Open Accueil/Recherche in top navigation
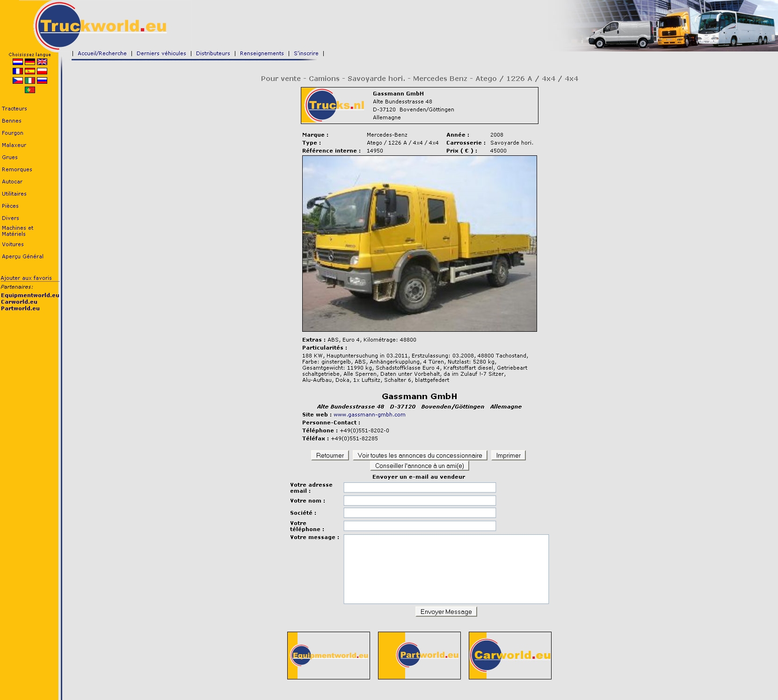This screenshot has width=778, height=700. tap(102, 53)
